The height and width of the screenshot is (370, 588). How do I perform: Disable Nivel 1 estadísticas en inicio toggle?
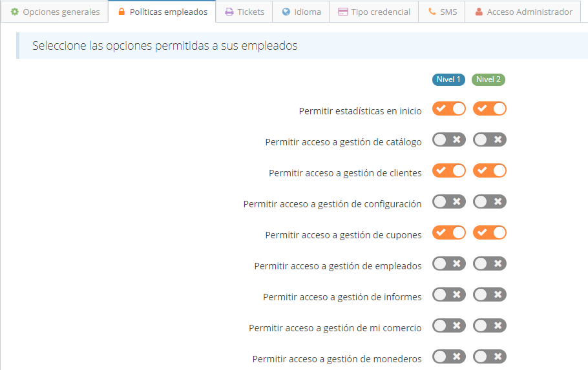(x=449, y=108)
